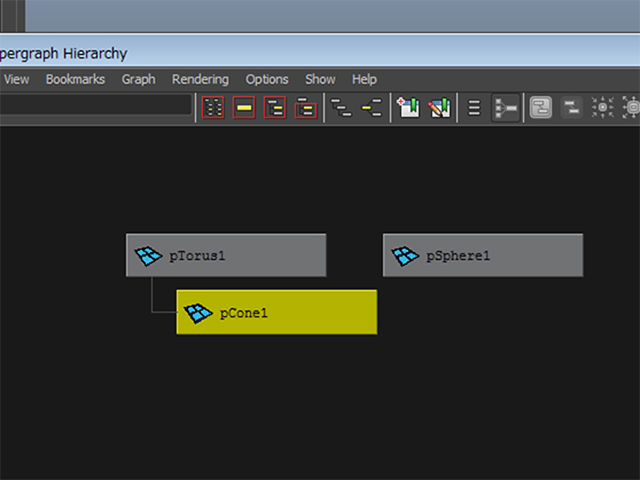Click the mesh icon on pTorus1
This screenshot has height=480, width=640.
148,256
